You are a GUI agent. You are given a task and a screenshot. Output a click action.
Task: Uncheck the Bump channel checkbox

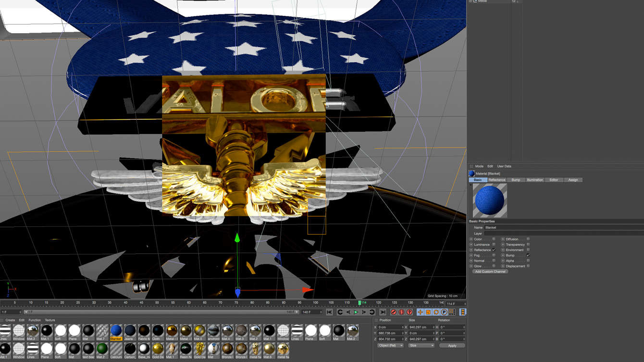tap(528, 255)
